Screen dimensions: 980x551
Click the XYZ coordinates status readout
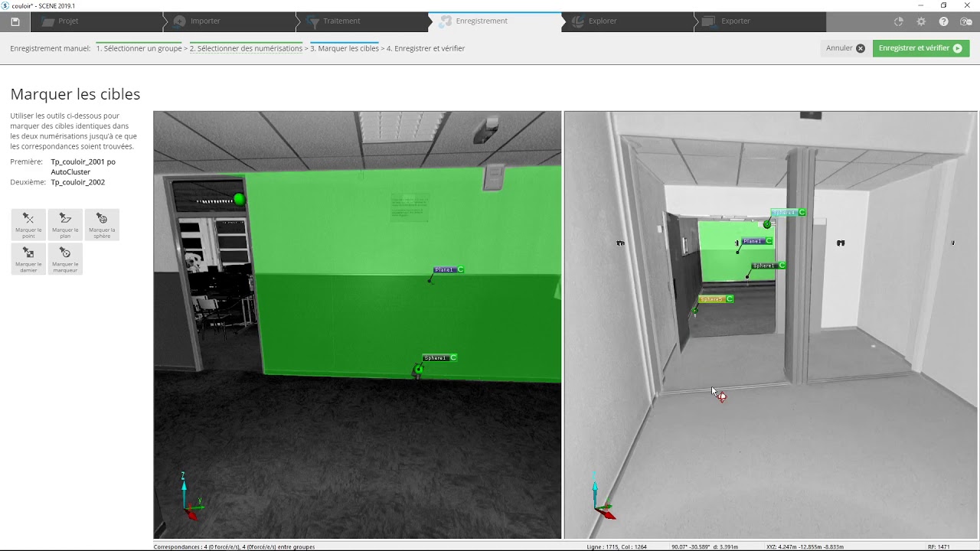[805, 546]
